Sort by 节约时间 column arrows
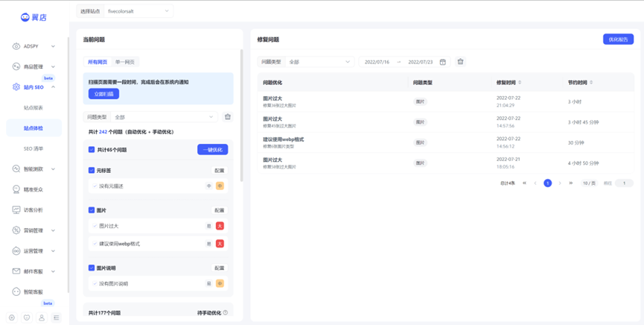Screen dimensions: 644x325 pos(591,83)
